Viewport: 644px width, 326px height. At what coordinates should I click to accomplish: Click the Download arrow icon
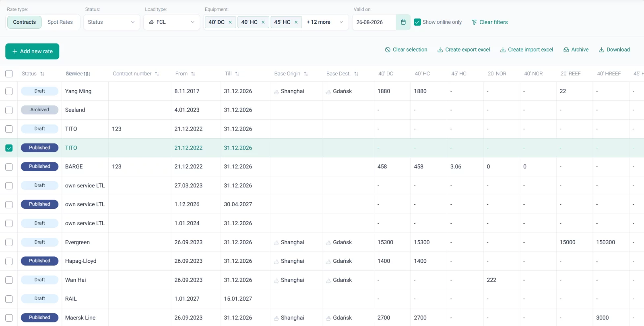[x=601, y=50]
